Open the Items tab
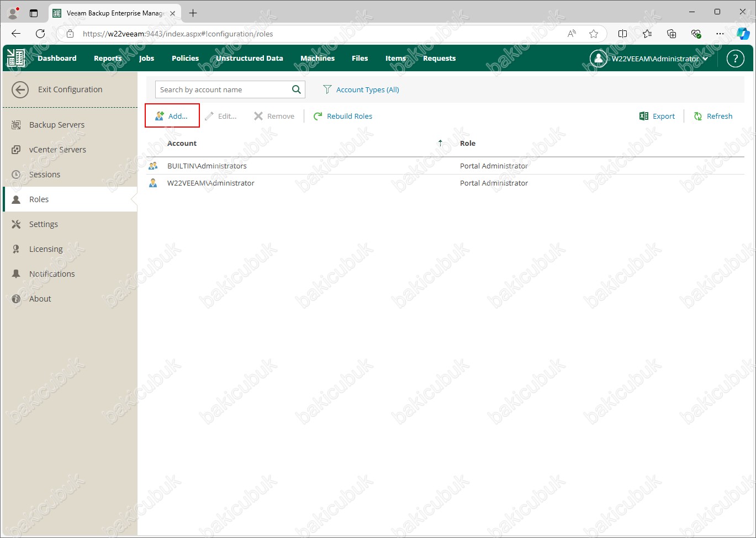This screenshot has width=756, height=538. point(395,58)
